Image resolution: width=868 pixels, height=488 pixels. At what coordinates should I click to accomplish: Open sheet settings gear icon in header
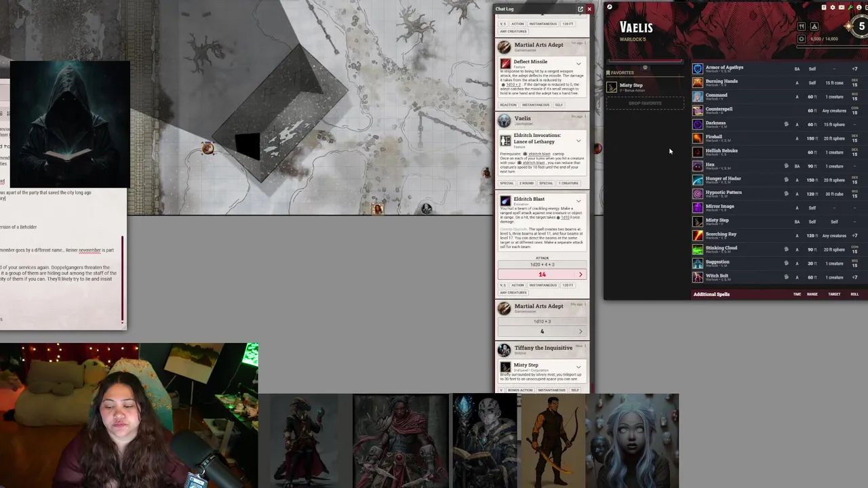[833, 7]
